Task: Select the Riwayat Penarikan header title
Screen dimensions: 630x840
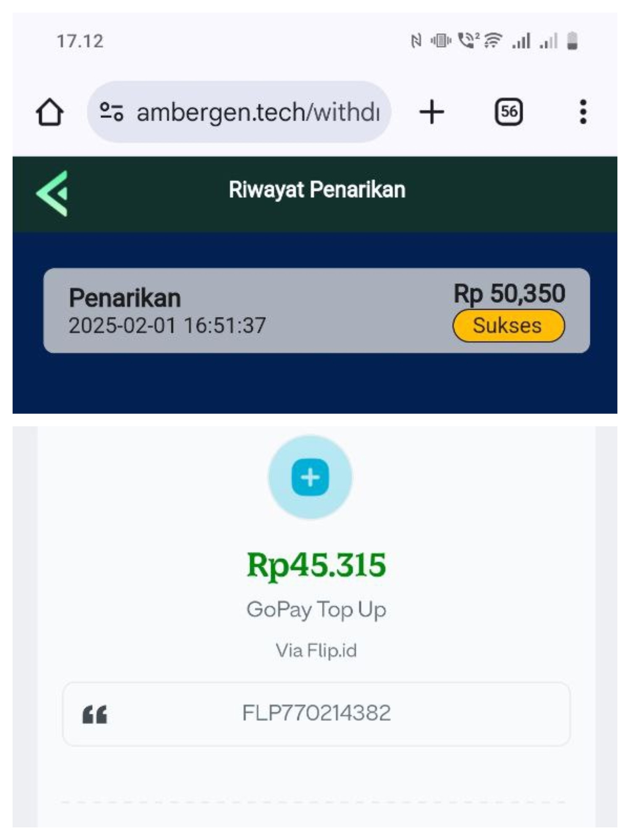Action: tap(317, 190)
